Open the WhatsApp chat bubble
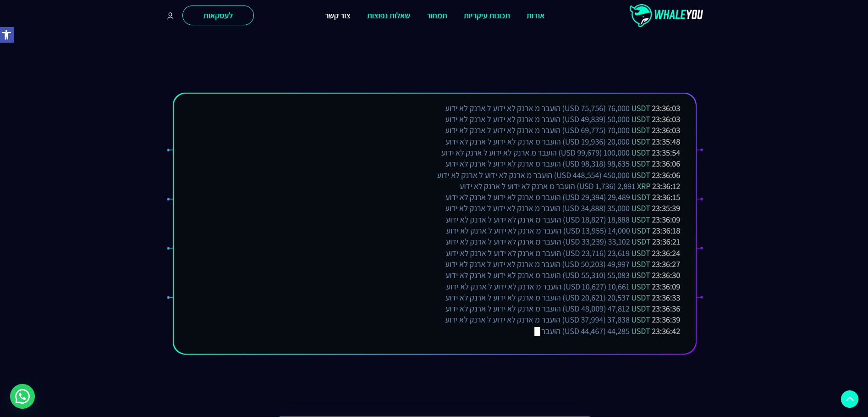The image size is (868, 417). coord(22,396)
